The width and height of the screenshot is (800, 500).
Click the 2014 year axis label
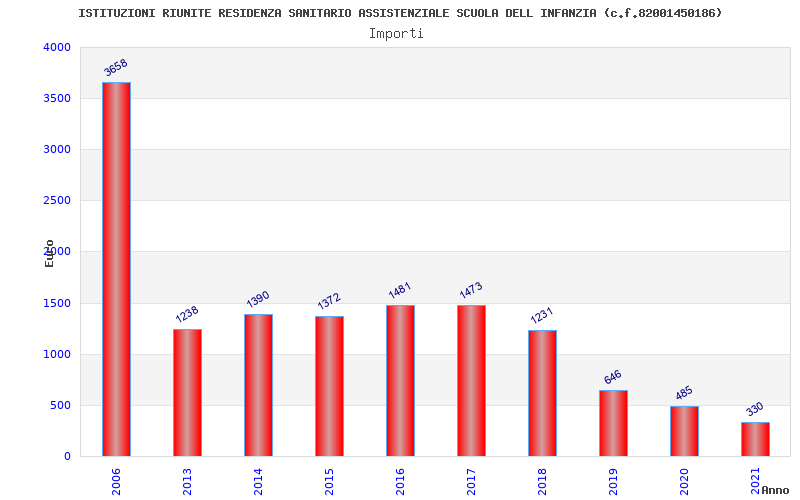coord(258,481)
